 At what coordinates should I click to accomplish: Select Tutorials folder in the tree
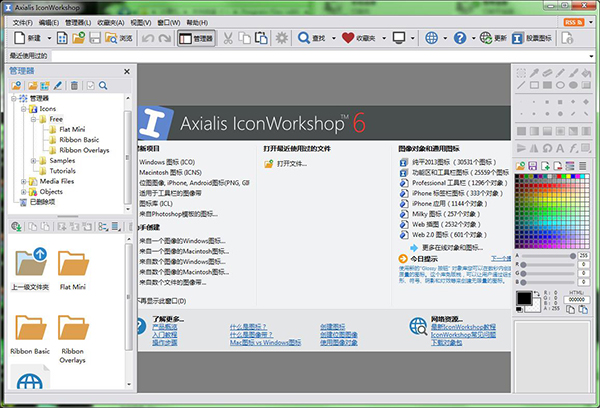pyautogui.click(x=62, y=171)
